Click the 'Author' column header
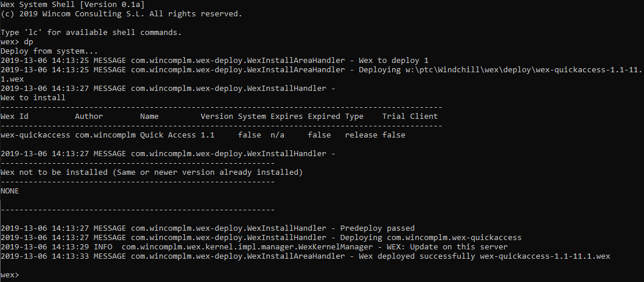The height and width of the screenshot is (282, 644). pyautogui.click(x=89, y=117)
